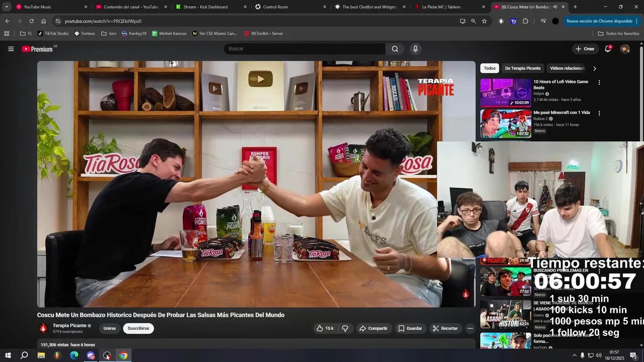Open the Me pasé Minecraft con 1 Vida thumbnail
This screenshot has height=362, width=644.
(505, 123)
